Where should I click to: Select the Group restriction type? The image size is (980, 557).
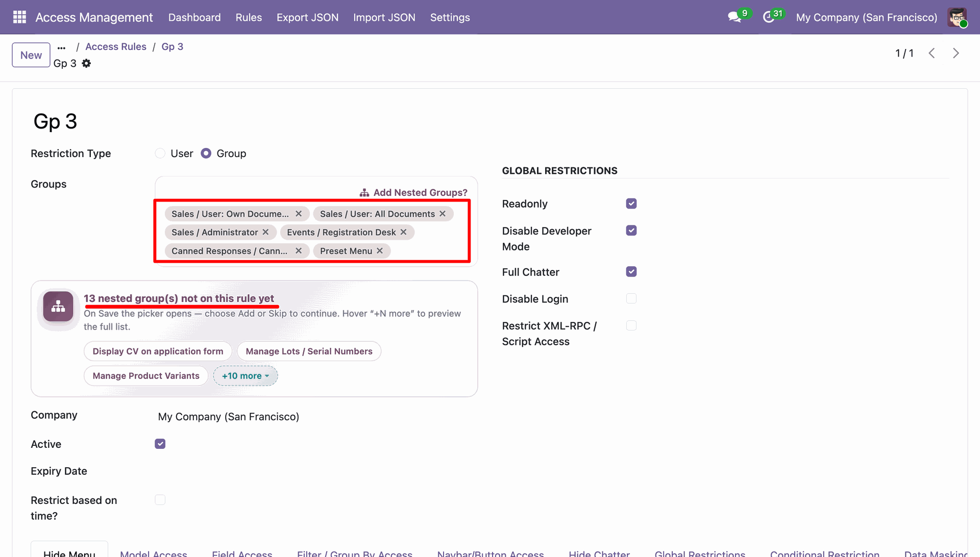click(x=206, y=154)
